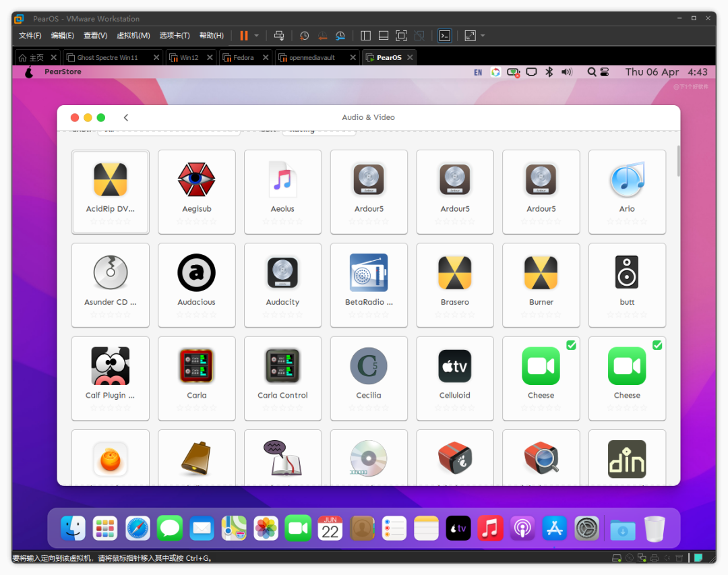The image size is (728, 575).
Task: Expand the Sort by Rating dropdown
Action: [319, 130]
